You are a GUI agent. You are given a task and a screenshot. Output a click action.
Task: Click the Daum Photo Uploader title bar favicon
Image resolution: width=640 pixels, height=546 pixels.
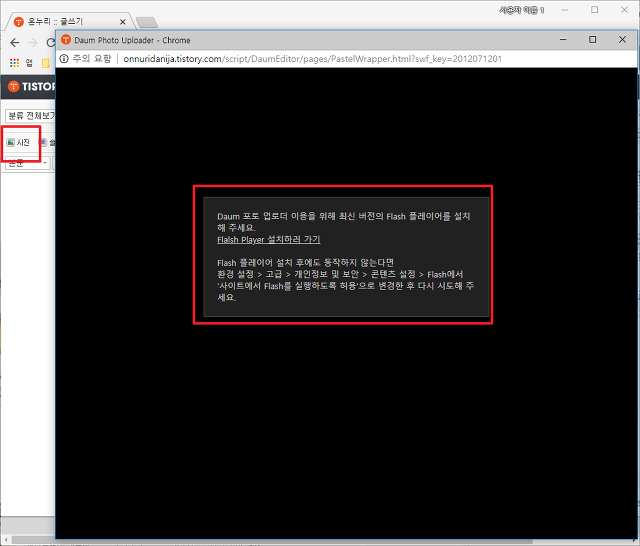pyautogui.click(x=66, y=40)
